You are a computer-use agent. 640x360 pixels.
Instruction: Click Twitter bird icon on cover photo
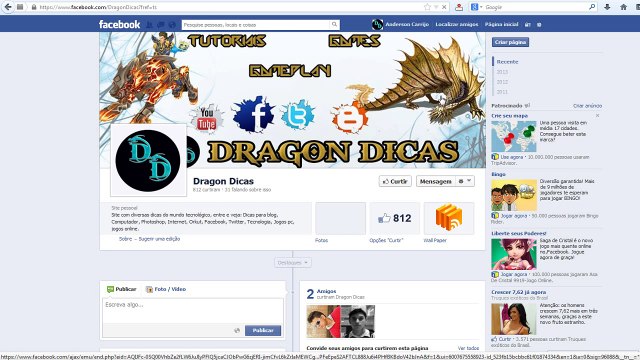(298, 115)
